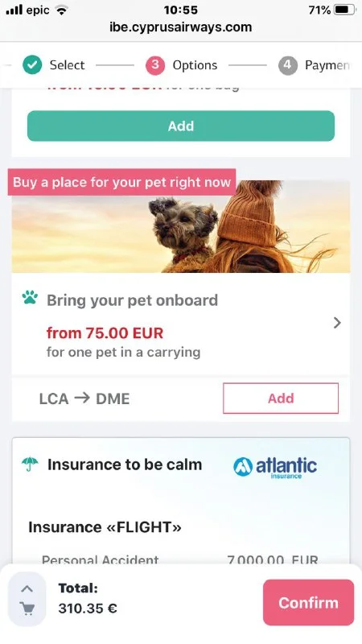Tap the green umbrella insurance icon
362x644 pixels.
pos(30,464)
